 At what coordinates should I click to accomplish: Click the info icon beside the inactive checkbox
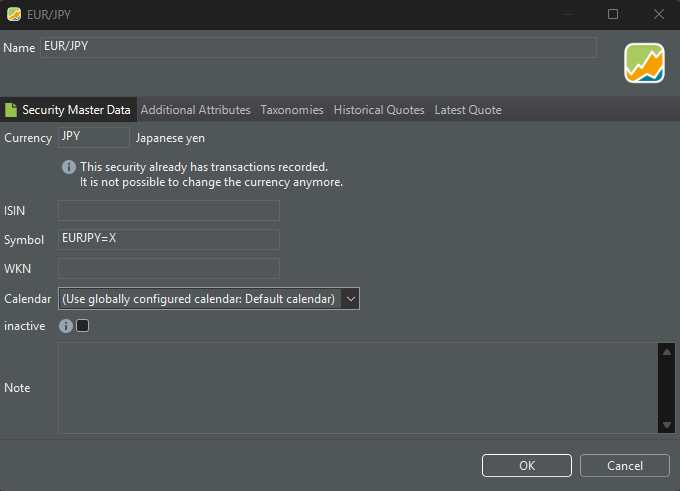tap(65, 326)
